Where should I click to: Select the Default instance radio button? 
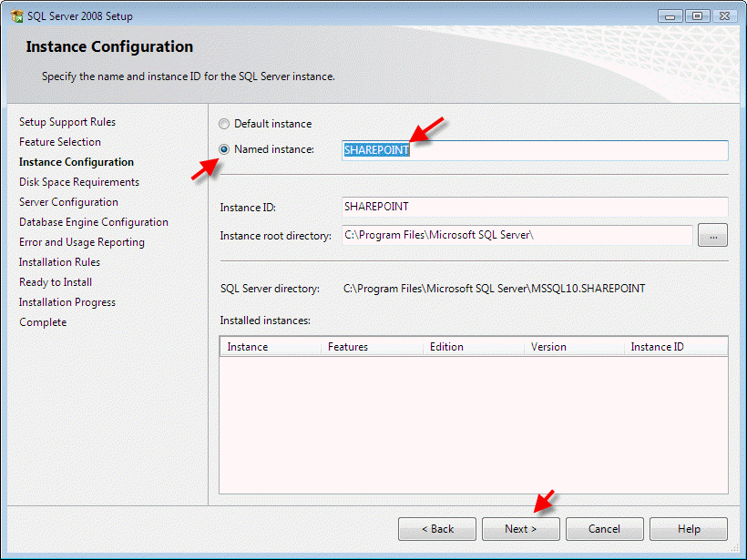(224, 124)
